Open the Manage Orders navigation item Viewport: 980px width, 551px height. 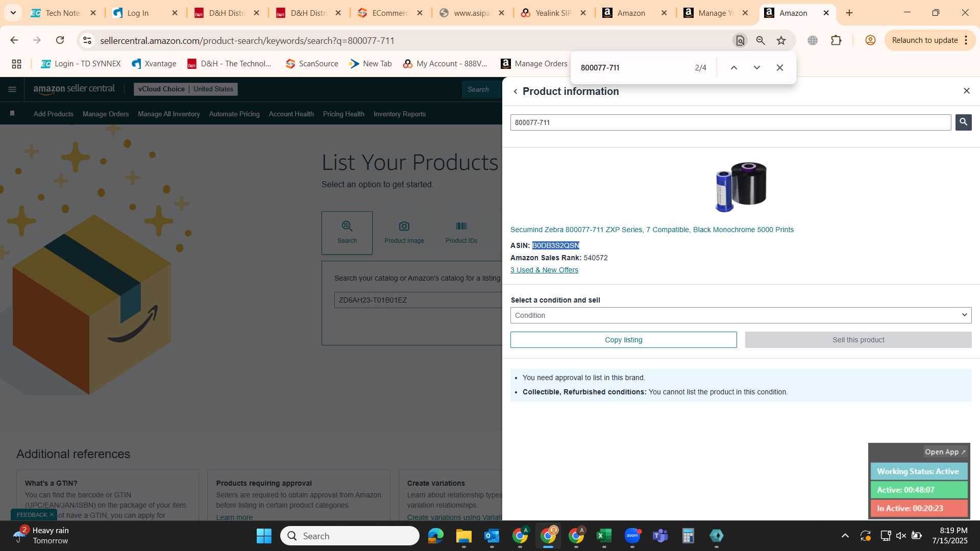106,114
